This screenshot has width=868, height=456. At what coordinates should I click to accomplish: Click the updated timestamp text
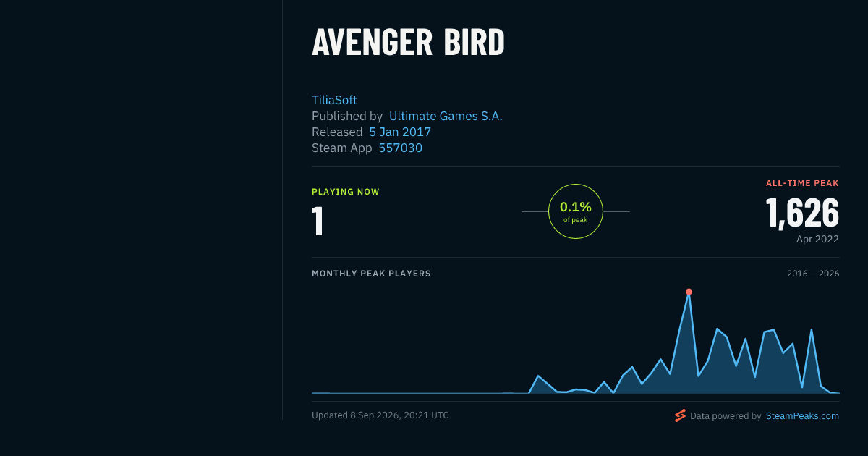click(x=380, y=415)
